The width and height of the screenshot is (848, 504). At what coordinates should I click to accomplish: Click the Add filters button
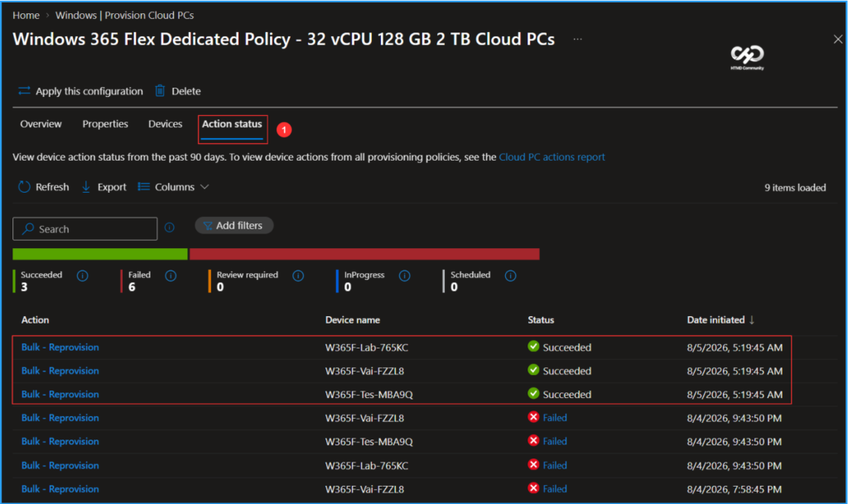coord(234,225)
